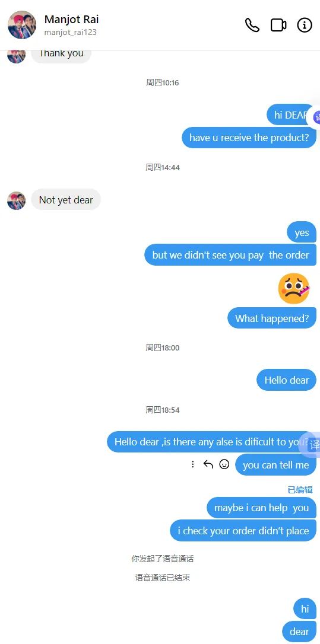Open emoji reaction picker for message
This screenshot has width=320, height=644.
(x=224, y=464)
